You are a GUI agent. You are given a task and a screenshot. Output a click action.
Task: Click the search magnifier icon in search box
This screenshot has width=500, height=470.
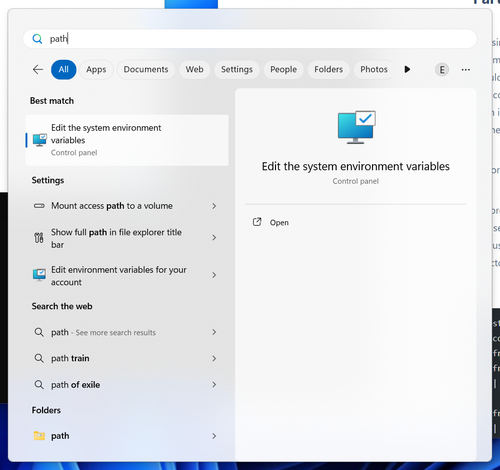(x=37, y=39)
